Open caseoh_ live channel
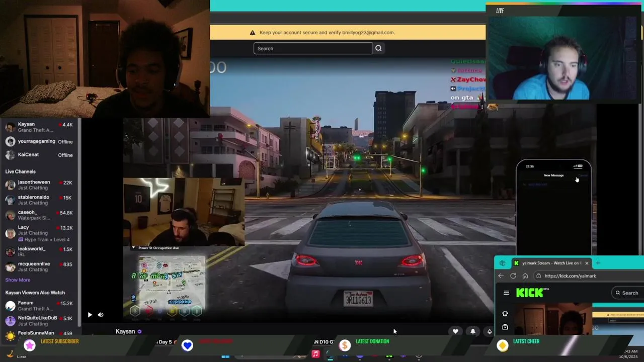This screenshot has width=644, height=362. click(39, 215)
